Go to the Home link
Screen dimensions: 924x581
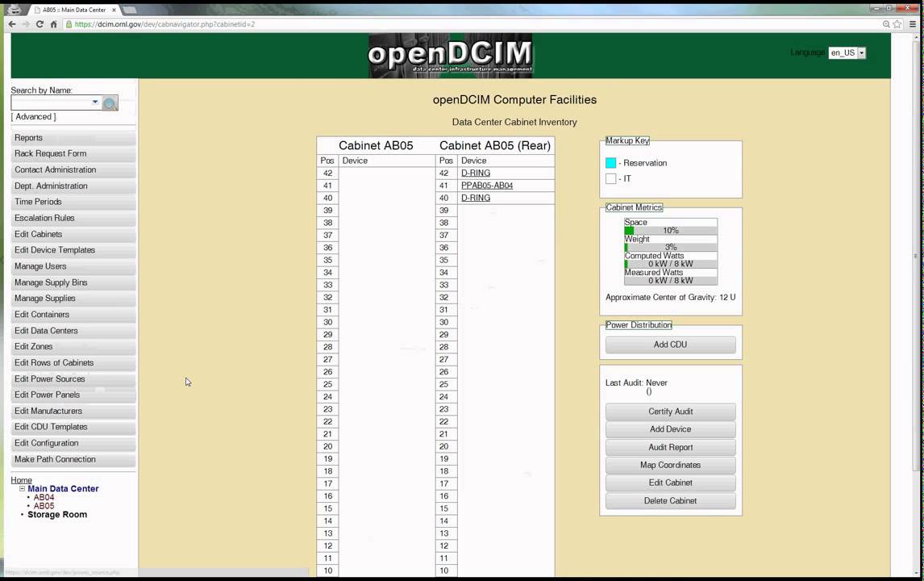21,480
